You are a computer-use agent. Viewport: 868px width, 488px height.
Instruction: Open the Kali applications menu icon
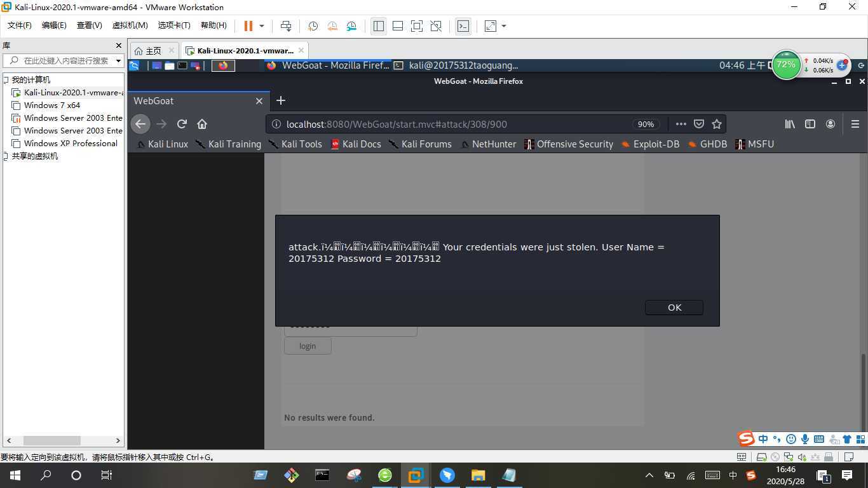click(134, 65)
